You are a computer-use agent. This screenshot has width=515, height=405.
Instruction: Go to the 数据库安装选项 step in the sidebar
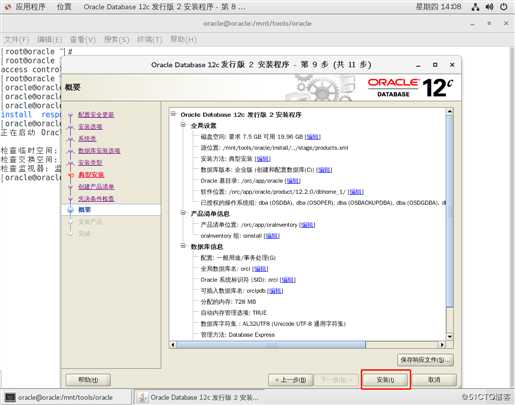point(99,151)
